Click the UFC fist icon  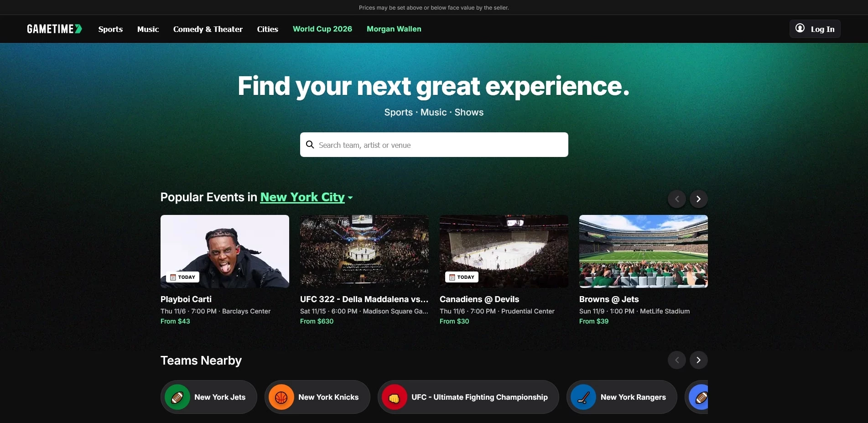(x=395, y=397)
